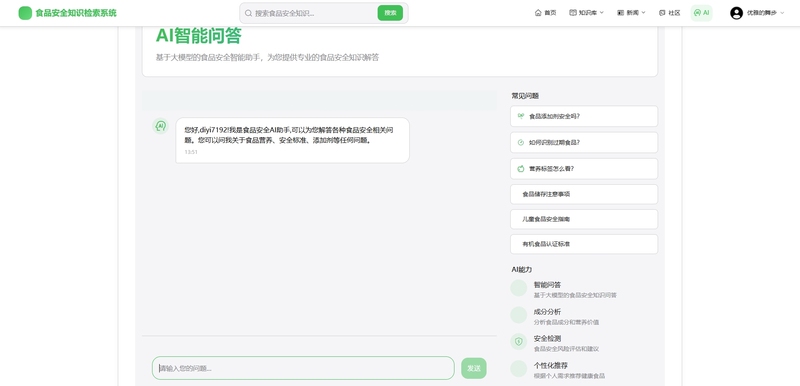Select 有机食品认证标准 quick question
The height and width of the screenshot is (386, 800).
pyautogui.click(x=584, y=244)
